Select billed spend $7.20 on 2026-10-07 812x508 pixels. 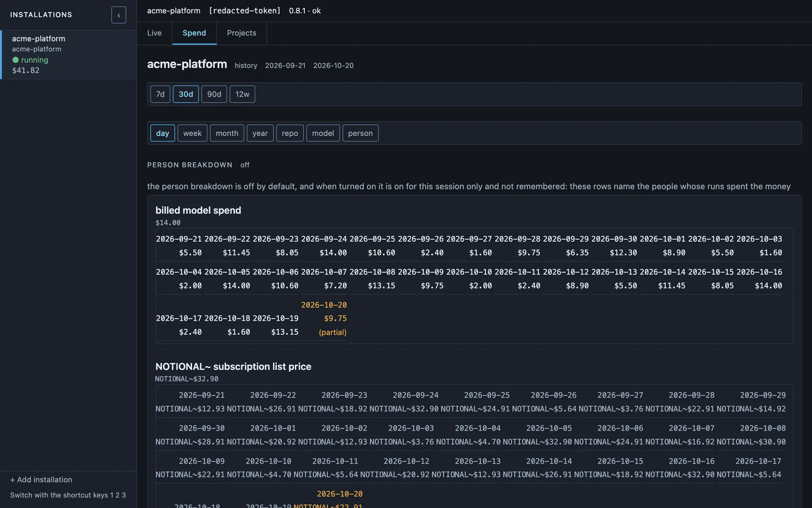pyautogui.click(x=324, y=279)
